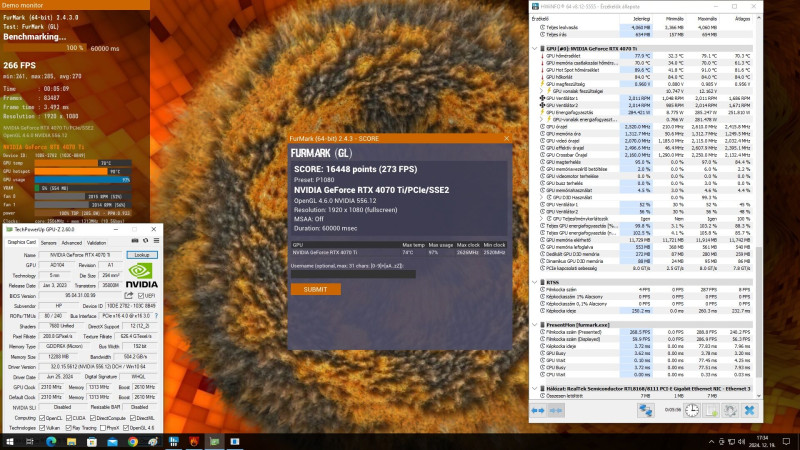Viewport: 800px width, 450px height.
Task: Click the FurMark 100% benchmark progress bar
Action: [x=45, y=48]
